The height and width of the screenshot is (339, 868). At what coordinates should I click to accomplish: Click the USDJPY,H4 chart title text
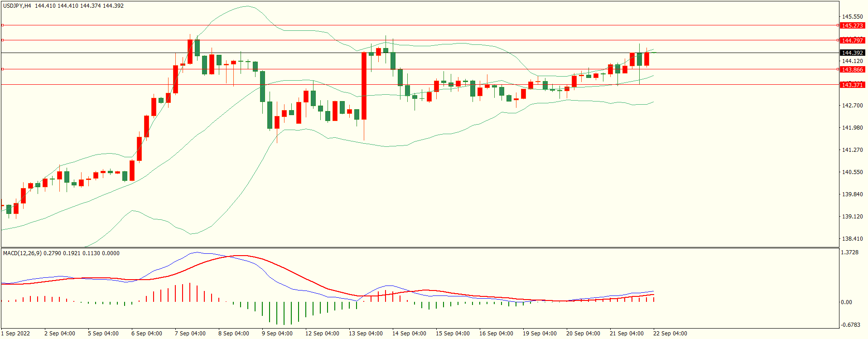point(17,6)
